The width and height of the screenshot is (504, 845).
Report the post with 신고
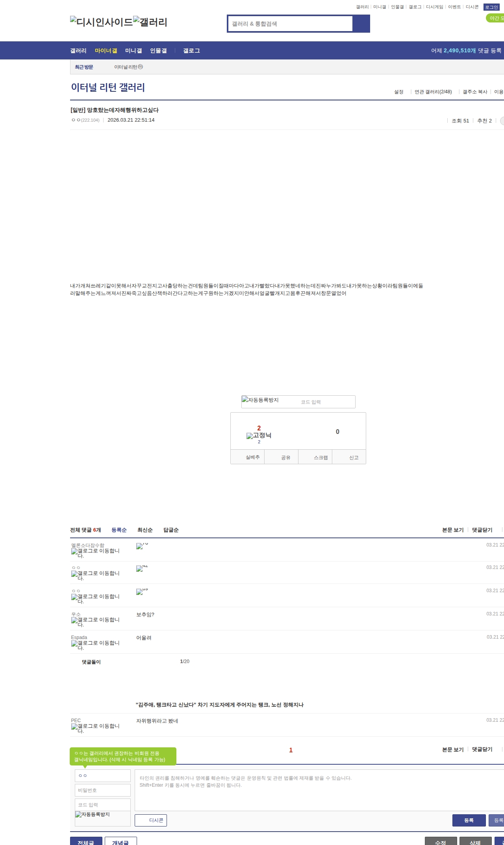click(354, 458)
